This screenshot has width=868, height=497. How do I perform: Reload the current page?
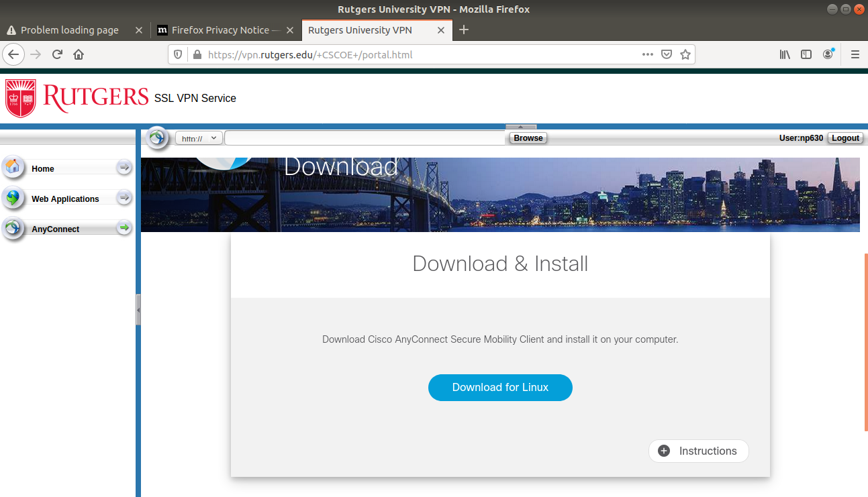point(57,54)
